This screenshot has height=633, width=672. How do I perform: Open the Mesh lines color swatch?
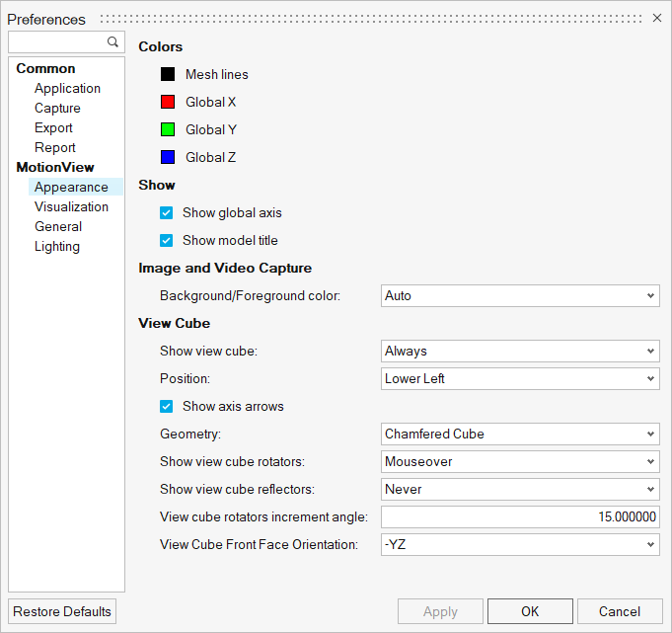168,74
